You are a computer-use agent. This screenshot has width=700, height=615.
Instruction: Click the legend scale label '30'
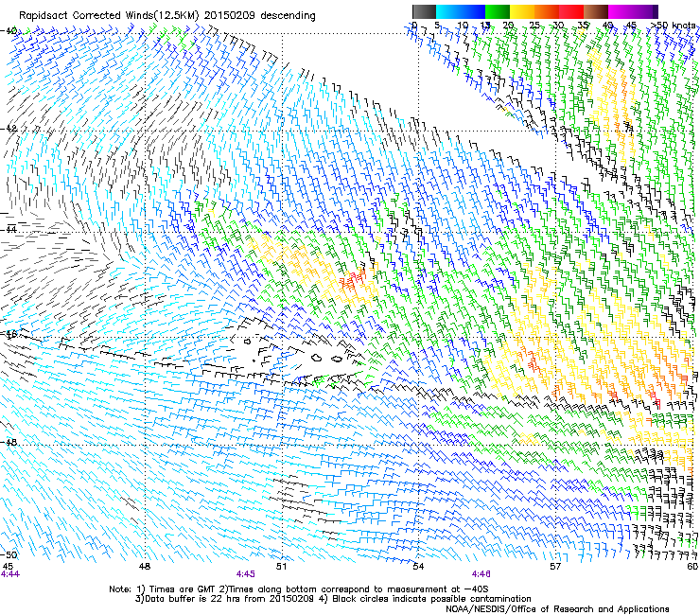(x=558, y=26)
